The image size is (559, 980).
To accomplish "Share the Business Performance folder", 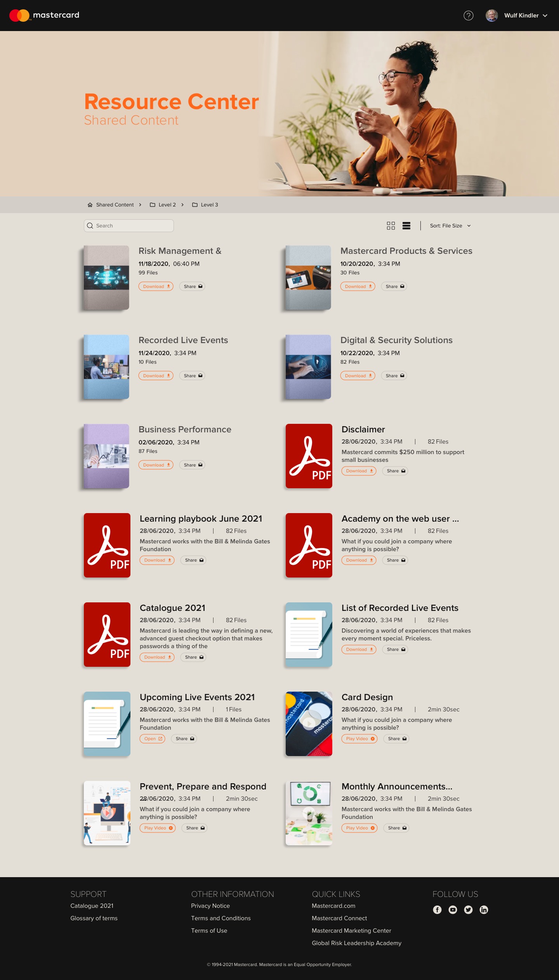I will click(192, 465).
